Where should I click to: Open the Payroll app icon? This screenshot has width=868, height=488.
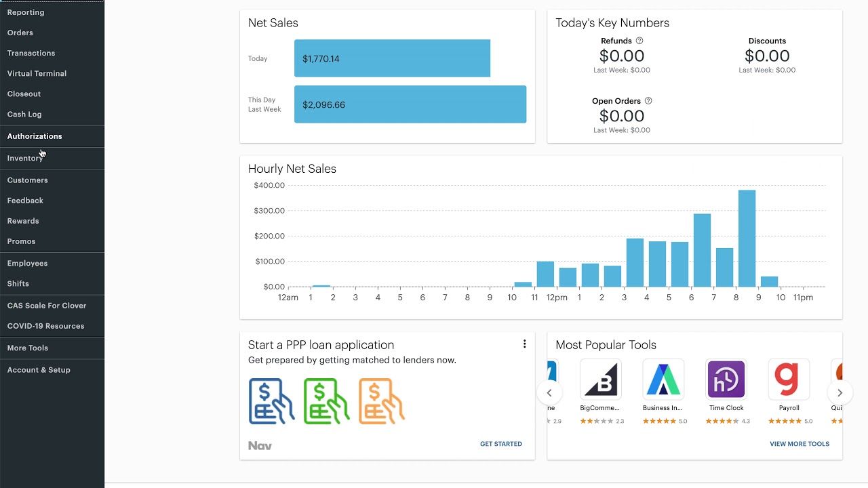click(789, 380)
